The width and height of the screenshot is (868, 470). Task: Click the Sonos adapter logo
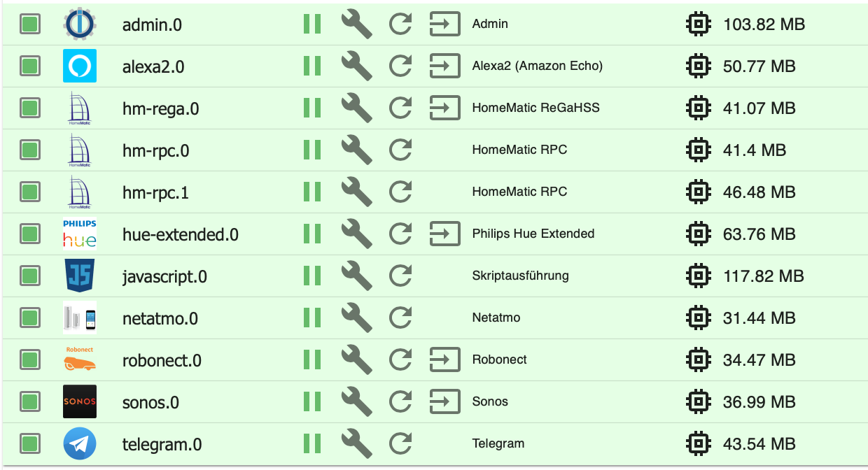point(80,401)
